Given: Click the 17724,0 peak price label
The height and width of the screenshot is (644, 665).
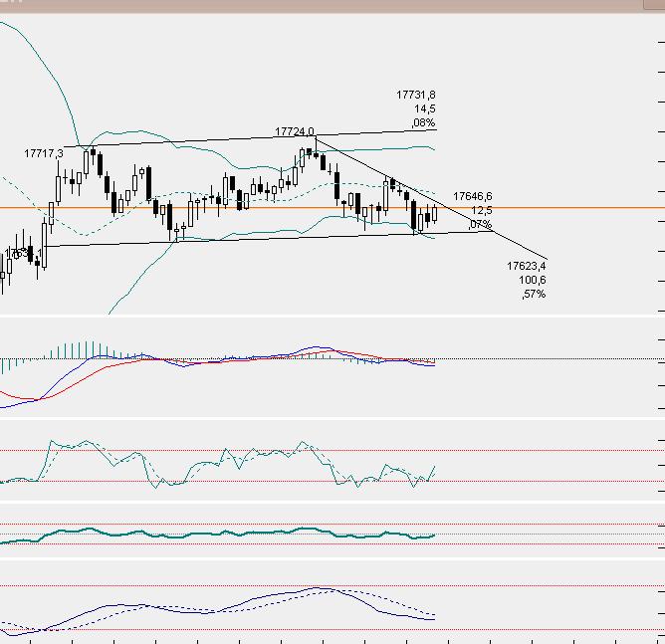Looking at the screenshot, I should pos(295,131).
